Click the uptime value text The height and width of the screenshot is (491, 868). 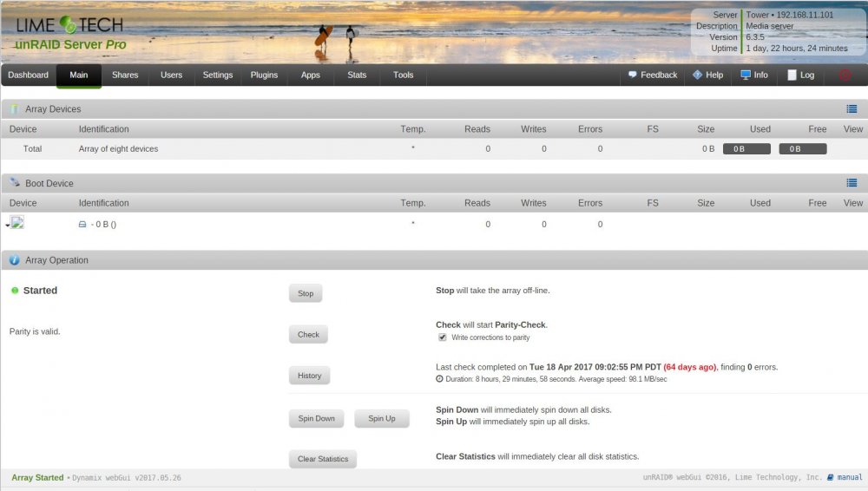tap(797, 49)
